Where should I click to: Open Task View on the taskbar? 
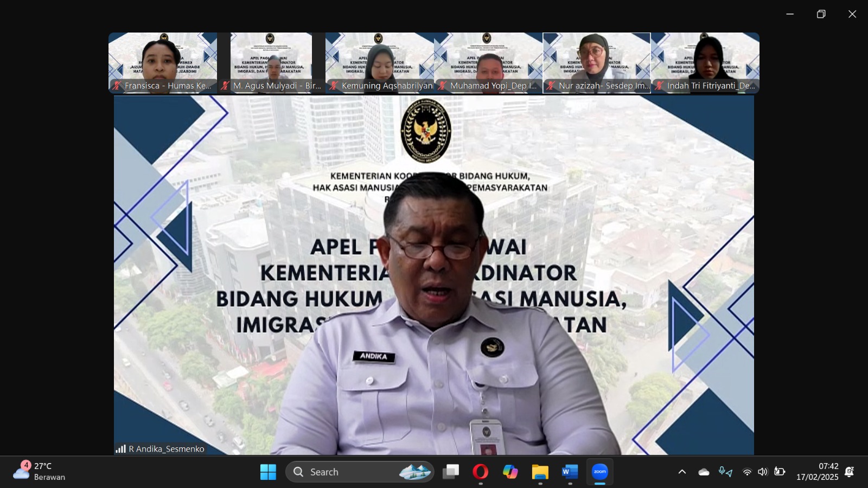450,472
